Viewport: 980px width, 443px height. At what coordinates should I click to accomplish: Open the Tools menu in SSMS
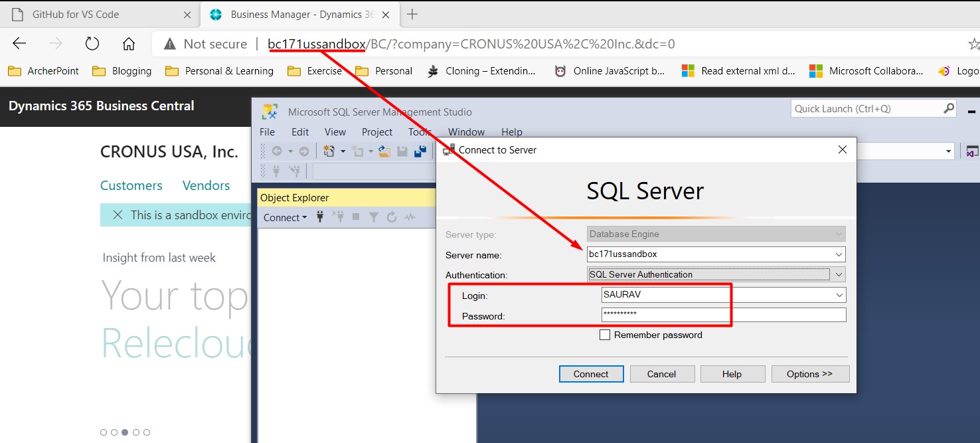click(419, 132)
